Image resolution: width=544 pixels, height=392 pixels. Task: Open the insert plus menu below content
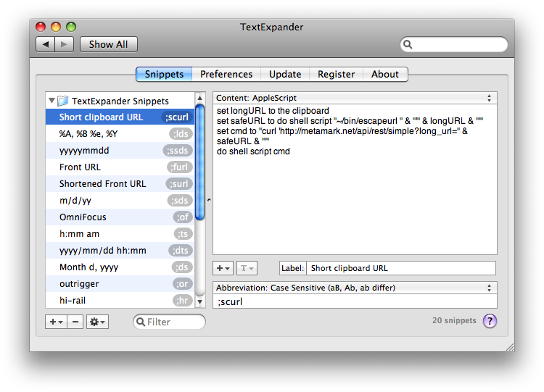(x=223, y=268)
